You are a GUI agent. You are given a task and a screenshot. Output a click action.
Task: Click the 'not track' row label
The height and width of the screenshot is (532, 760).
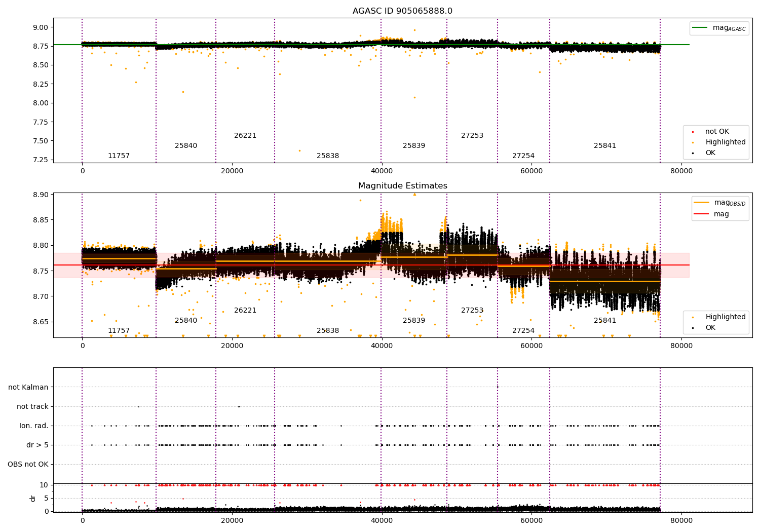coord(32,407)
